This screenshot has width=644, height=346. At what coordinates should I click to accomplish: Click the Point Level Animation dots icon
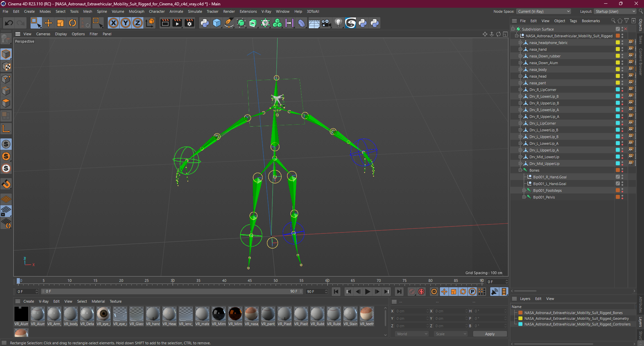click(x=482, y=292)
